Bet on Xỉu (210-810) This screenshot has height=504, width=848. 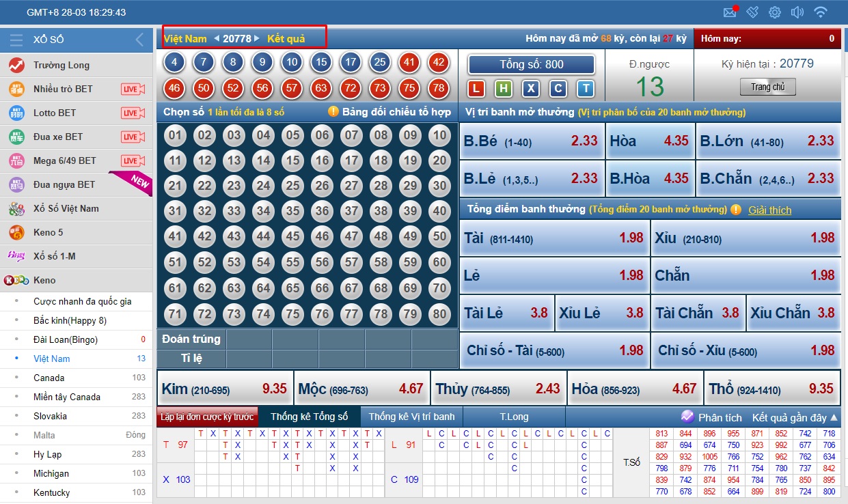(x=746, y=238)
